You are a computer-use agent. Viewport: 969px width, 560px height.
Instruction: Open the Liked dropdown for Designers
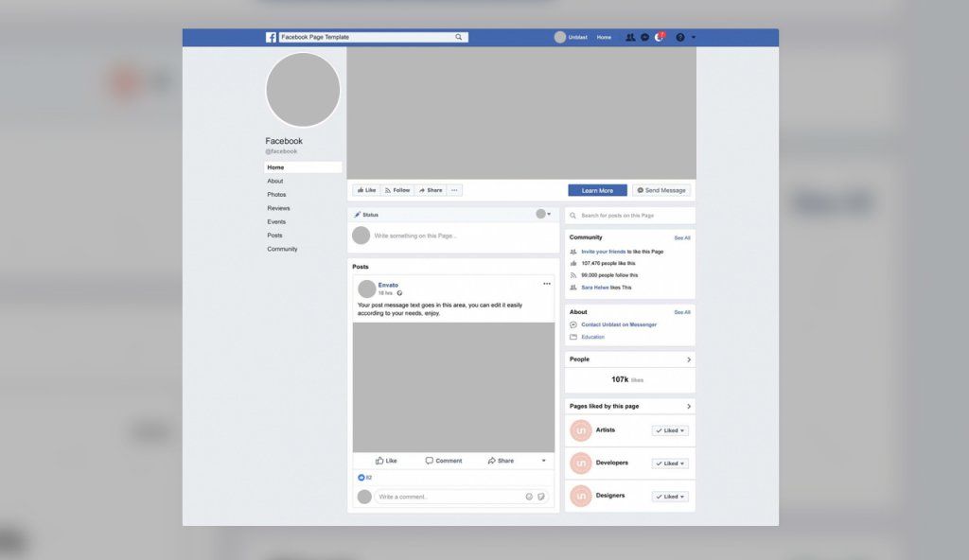(670, 497)
